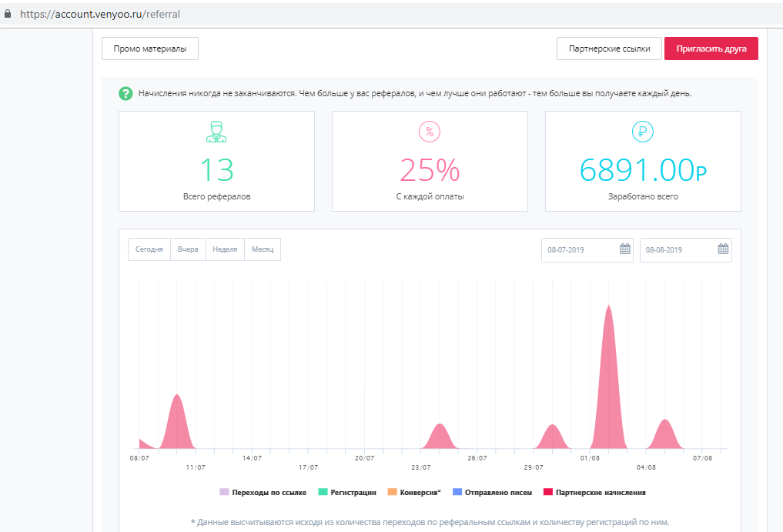Toggle the Конверсия* legend series
Screen dimensions: 783x532
[414, 493]
